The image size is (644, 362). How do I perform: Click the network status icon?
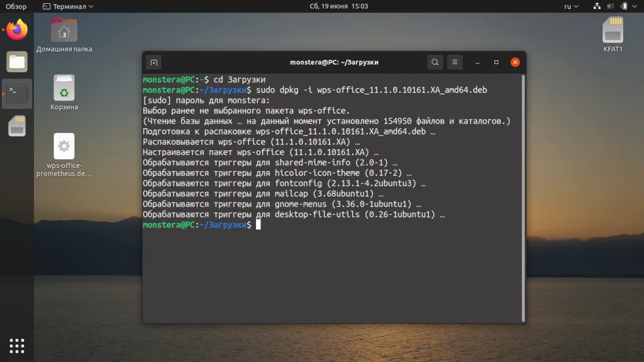click(x=597, y=6)
